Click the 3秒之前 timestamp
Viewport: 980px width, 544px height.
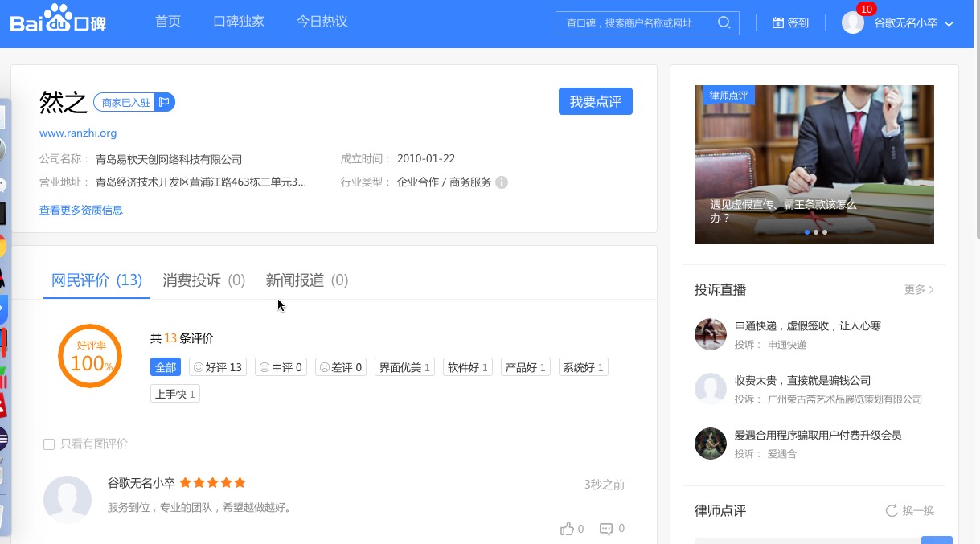605,485
